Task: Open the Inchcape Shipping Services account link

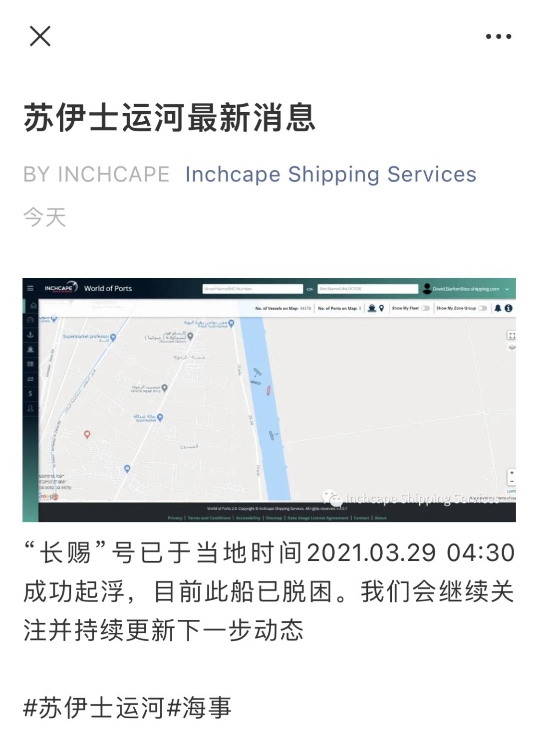Action: pyautogui.click(x=330, y=174)
